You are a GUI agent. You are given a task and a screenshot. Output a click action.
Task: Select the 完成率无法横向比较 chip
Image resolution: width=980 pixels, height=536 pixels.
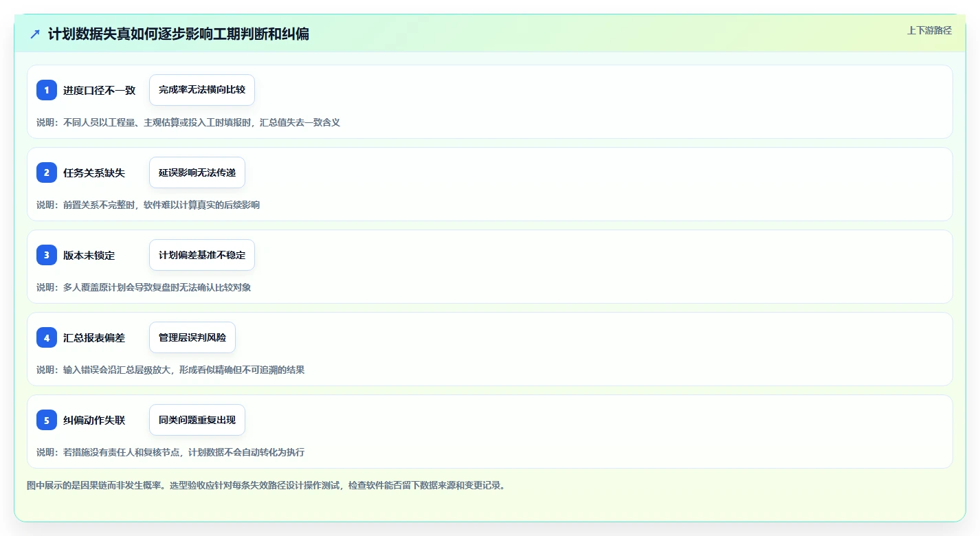point(202,90)
